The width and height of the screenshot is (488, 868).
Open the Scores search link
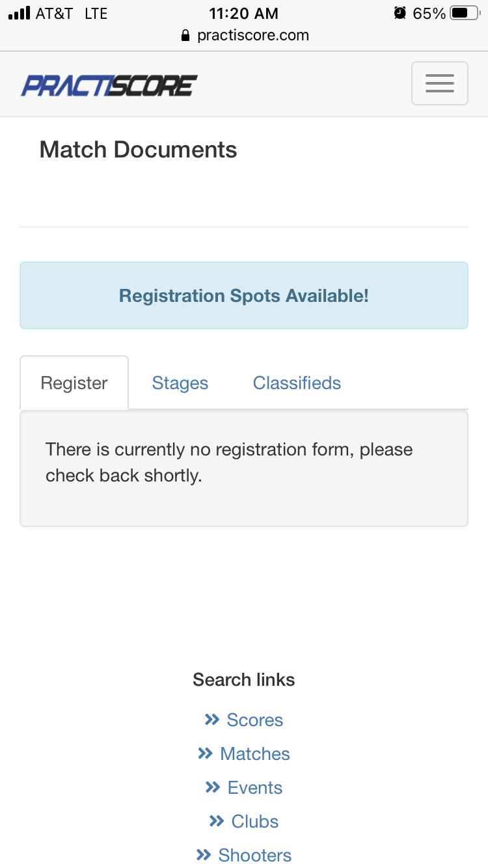(x=254, y=720)
